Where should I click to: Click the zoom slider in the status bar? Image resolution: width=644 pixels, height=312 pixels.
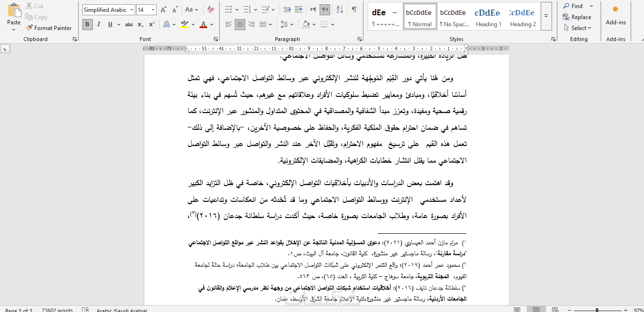pos(597,310)
